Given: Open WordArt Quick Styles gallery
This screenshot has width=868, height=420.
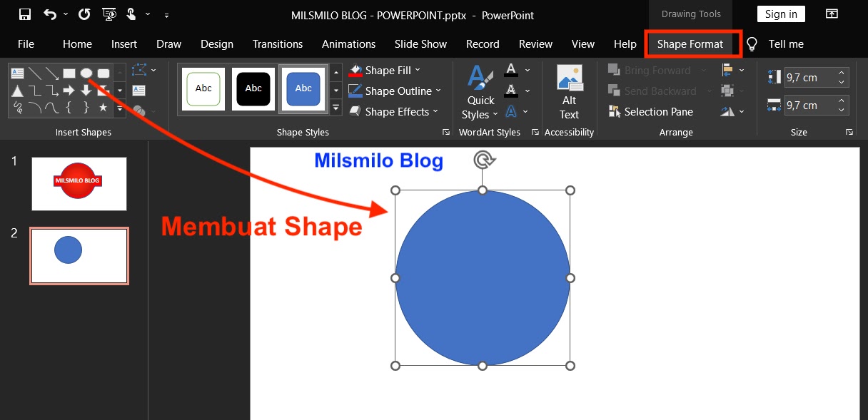Looking at the screenshot, I should click(x=480, y=93).
